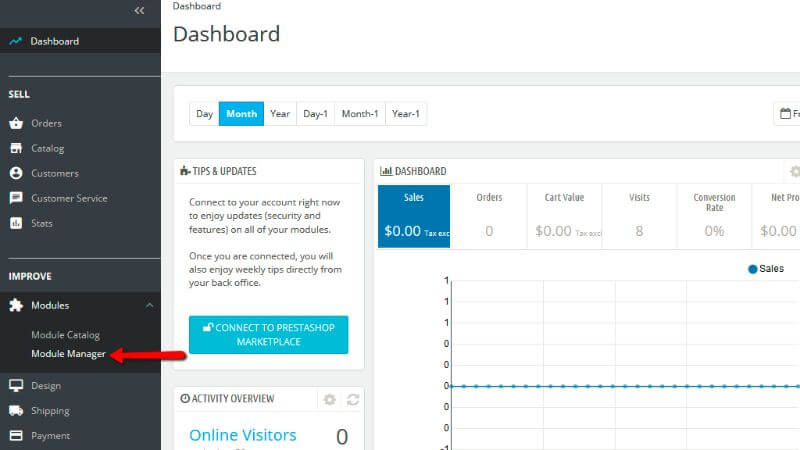Select the Cart Value metric tab
The image size is (800, 450).
(x=564, y=216)
